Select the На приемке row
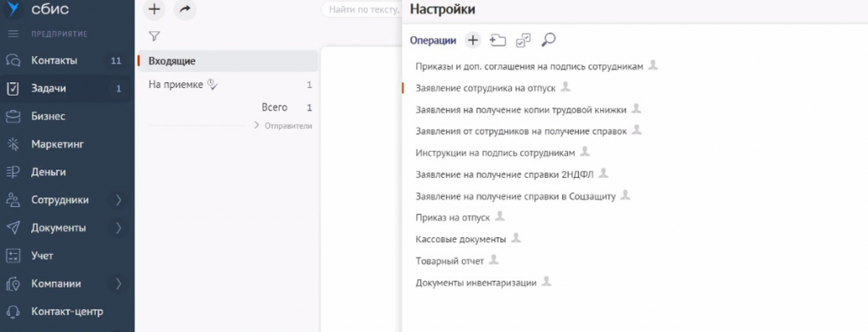The width and height of the screenshot is (868, 332). click(x=231, y=85)
